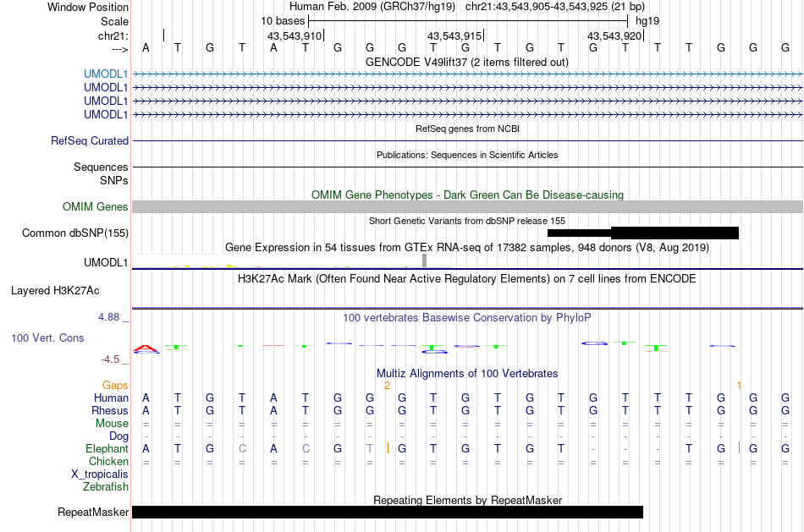Click the 'chr21:43,543,905-43,543,925 (21 bp)' position text
The height and width of the screenshot is (532, 804).
click(555, 7)
